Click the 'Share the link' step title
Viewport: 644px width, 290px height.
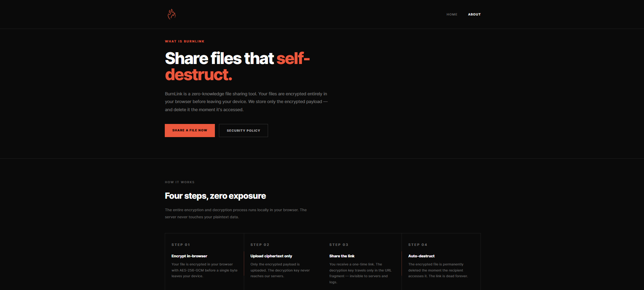(342, 256)
